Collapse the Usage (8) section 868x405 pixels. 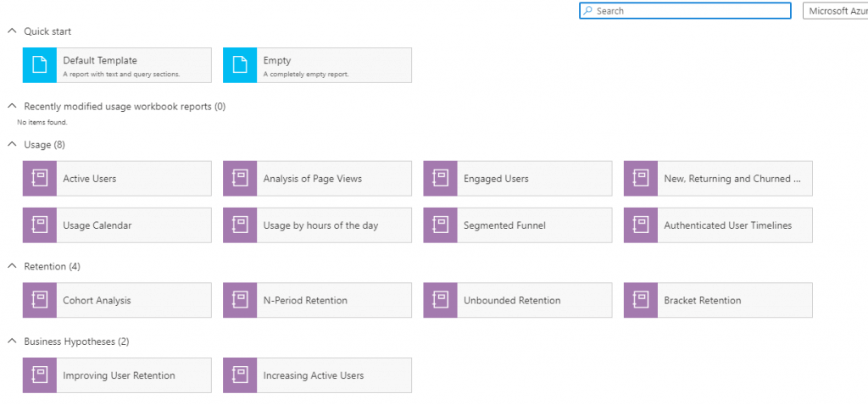coord(11,144)
